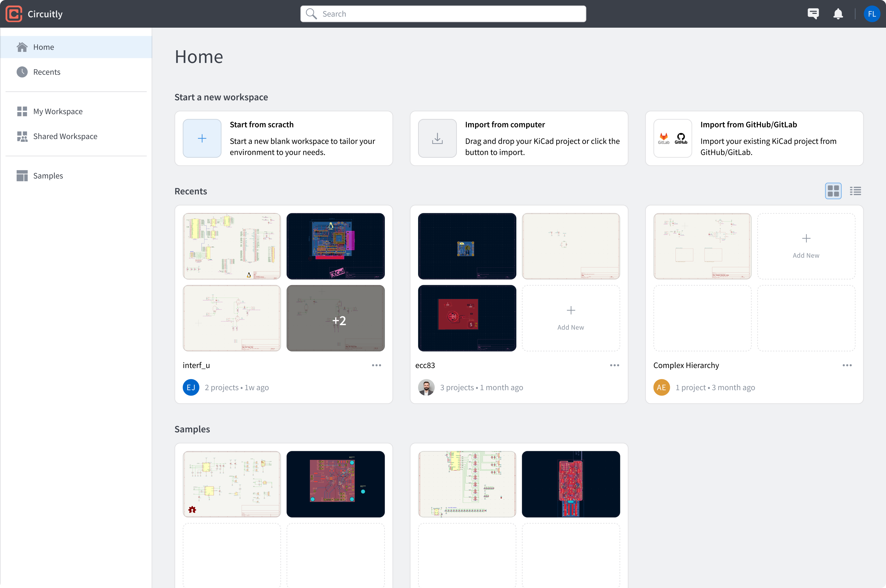Open the chat messages icon

coord(813,14)
